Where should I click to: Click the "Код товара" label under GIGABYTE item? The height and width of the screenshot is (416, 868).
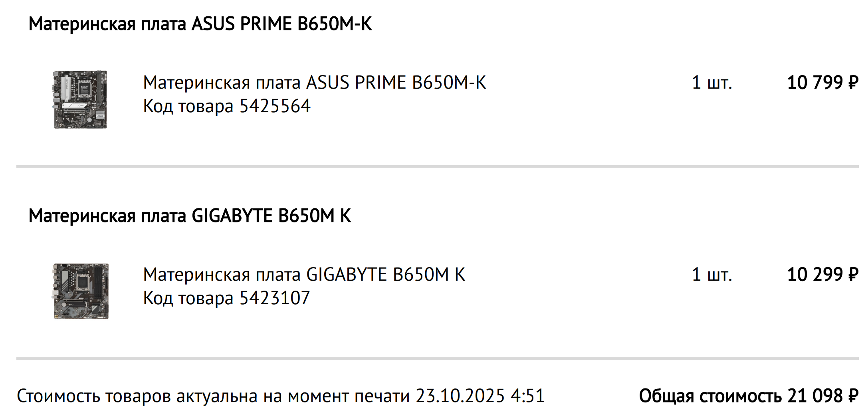[x=188, y=298]
